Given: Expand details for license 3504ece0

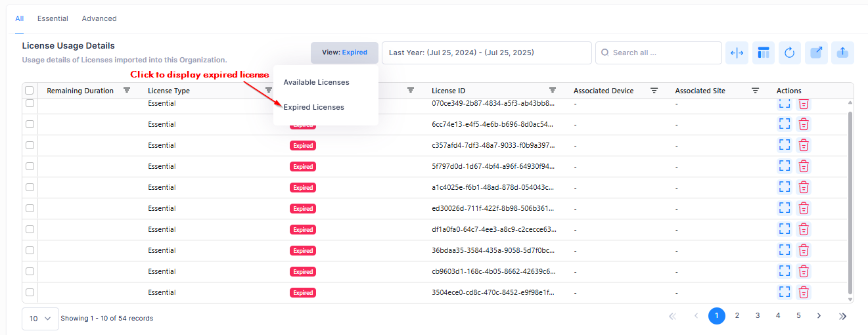Looking at the screenshot, I should click(x=784, y=292).
